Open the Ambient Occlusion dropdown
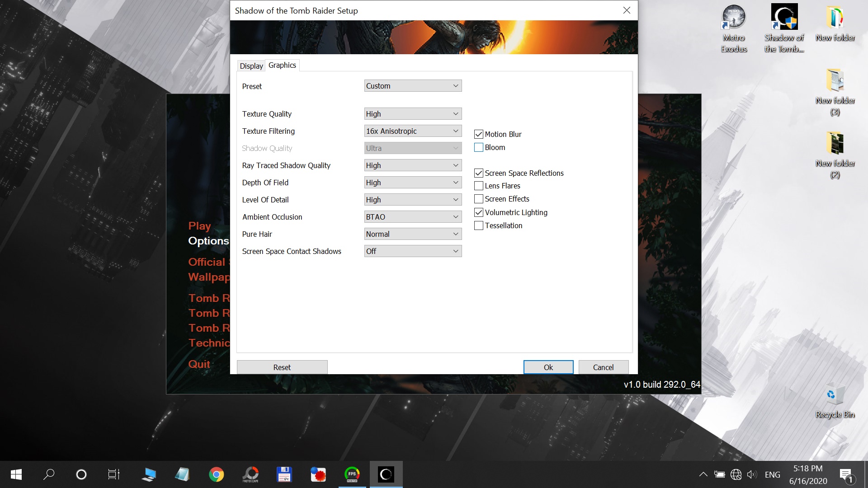Viewport: 868px width, 488px height. [413, 217]
